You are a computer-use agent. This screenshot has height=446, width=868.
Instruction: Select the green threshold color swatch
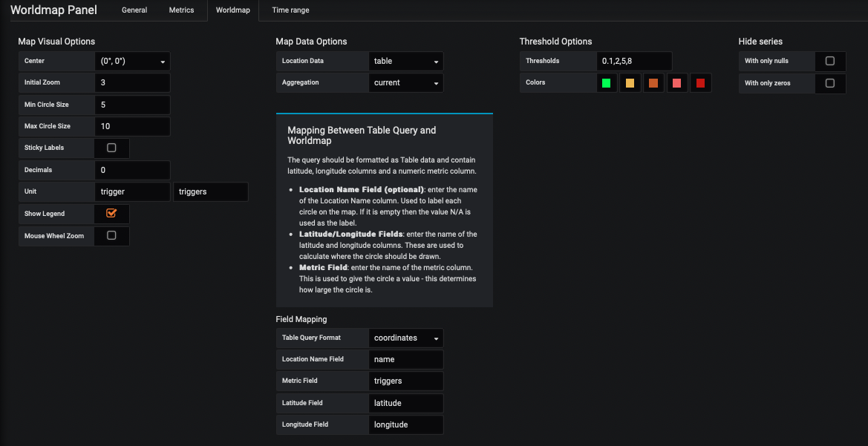[x=605, y=82]
